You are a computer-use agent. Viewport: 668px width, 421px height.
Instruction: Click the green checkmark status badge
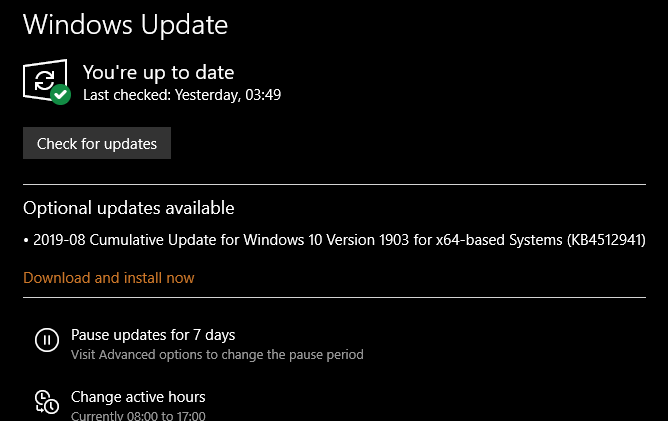pyautogui.click(x=60, y=95)
